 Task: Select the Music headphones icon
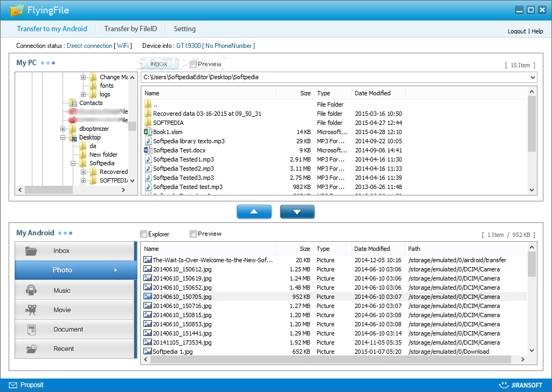[x=31, y=290]
